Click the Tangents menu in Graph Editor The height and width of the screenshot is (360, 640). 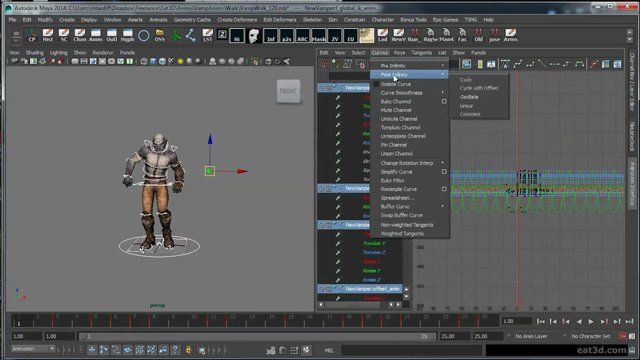pos(422,53)
